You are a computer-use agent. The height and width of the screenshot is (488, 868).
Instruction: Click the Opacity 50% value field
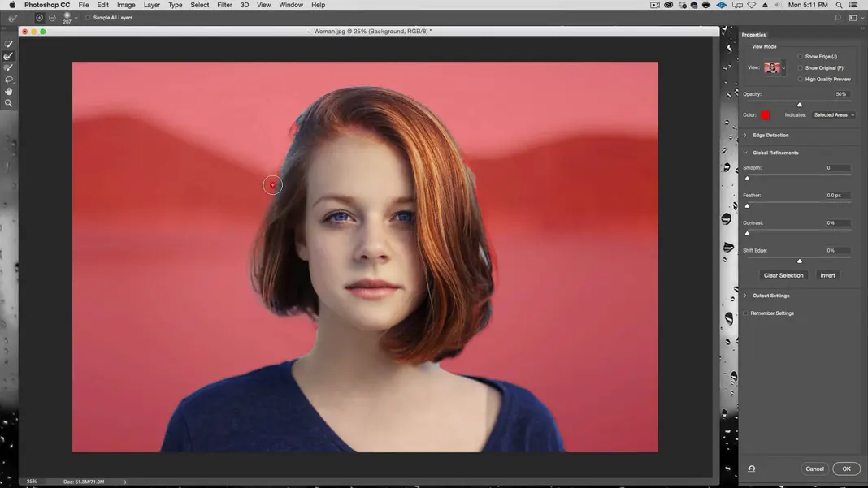coord(841,94)
